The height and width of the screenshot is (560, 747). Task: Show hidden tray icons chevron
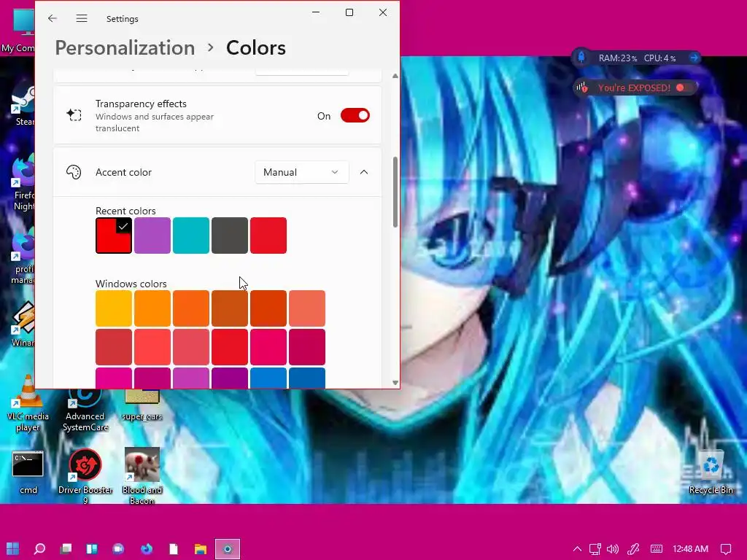click(577, 549)
